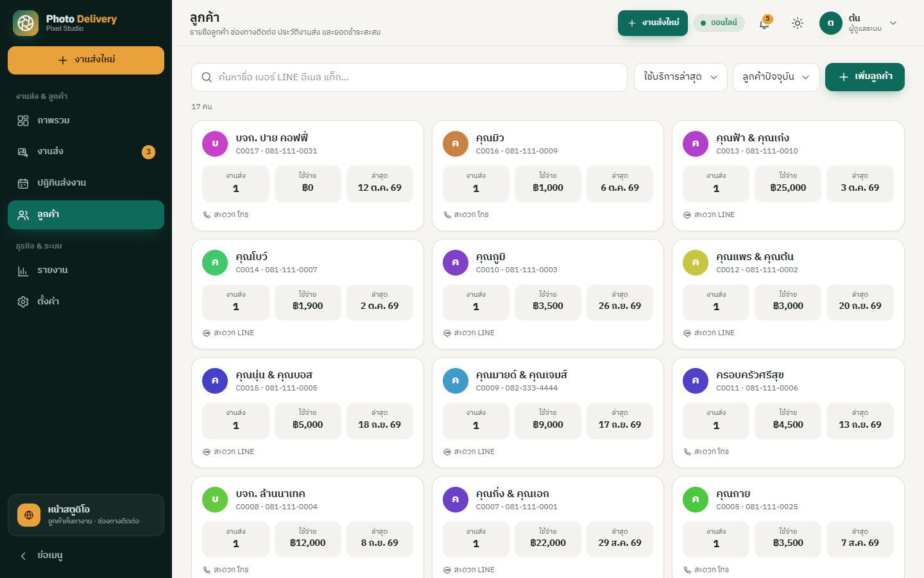Click avatar of คุณนุ่น & คุณบอส
Screen dimensions: 924x578
(x=215, y=381)
